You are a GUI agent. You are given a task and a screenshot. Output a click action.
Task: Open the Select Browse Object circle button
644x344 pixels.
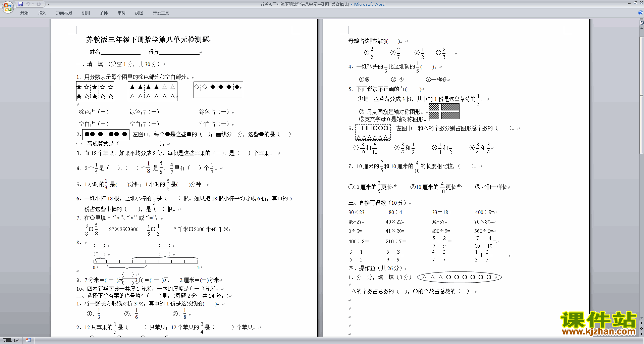[642, 329]
